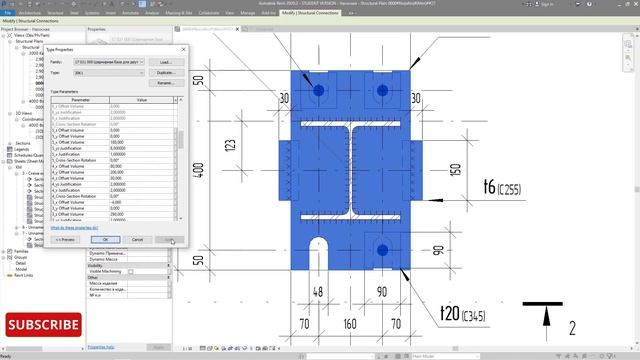Collapse the Other section in Properties

[169, 278]
